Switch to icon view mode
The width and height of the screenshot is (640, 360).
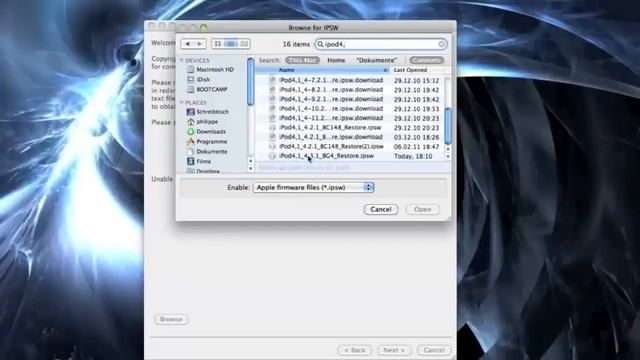click(x=218, y=44)
